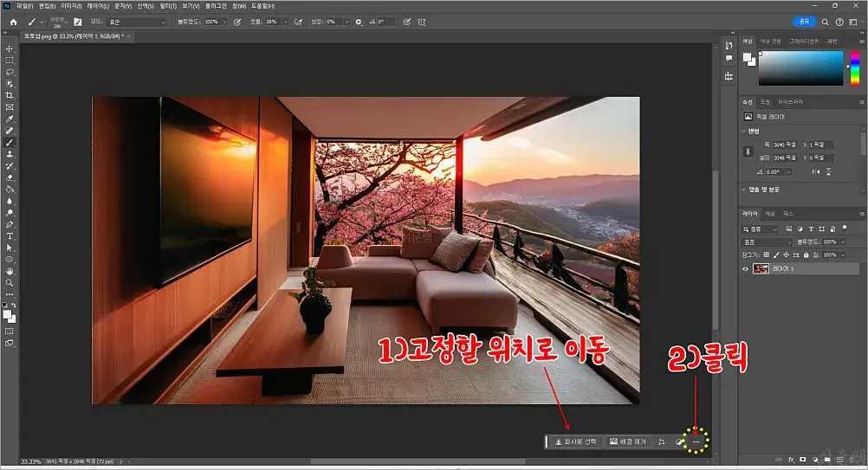Select the Dodge tool
The width and height of the screenshot is (868, 470).
[10, 213]
